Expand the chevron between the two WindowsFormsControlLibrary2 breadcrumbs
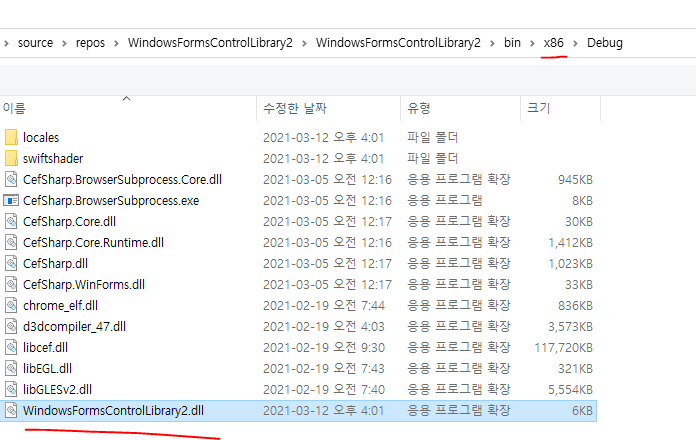This screenshot has height=440, width=696. 304,44
